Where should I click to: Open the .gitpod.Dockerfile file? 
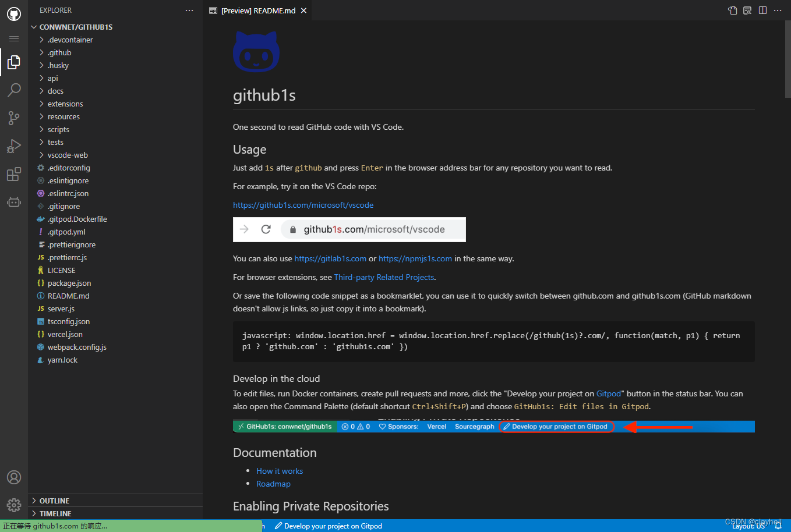tap(115, 219)
